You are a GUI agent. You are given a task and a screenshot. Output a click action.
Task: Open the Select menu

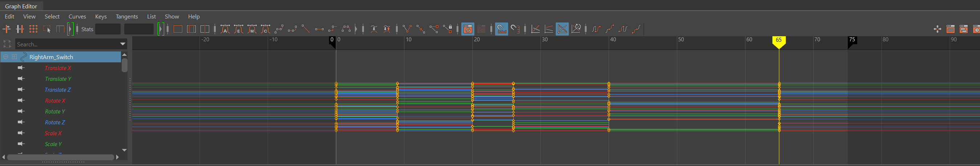(52, 16)
